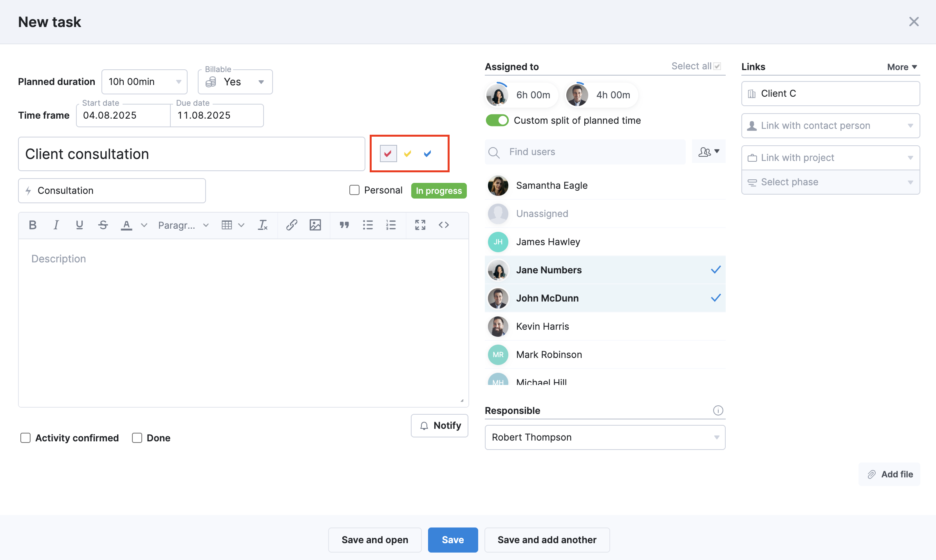Click the font color A icon
The width and height of the screenshot is (936, 560).
126,225
